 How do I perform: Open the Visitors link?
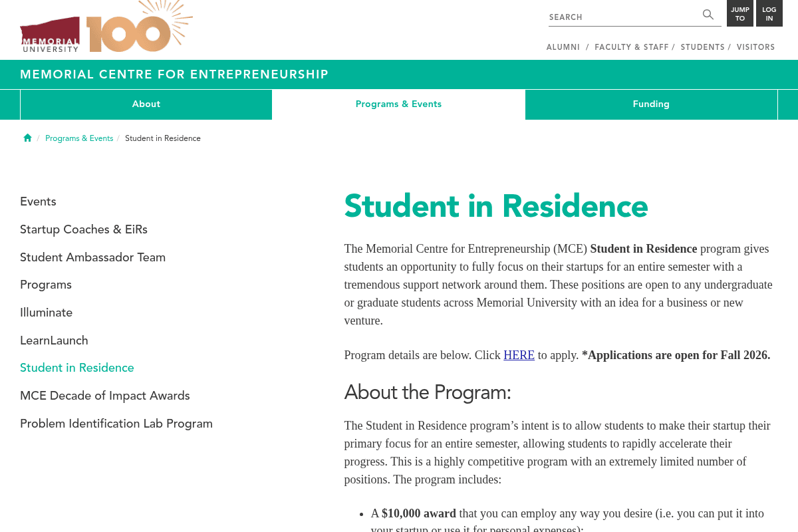(756, 47)
